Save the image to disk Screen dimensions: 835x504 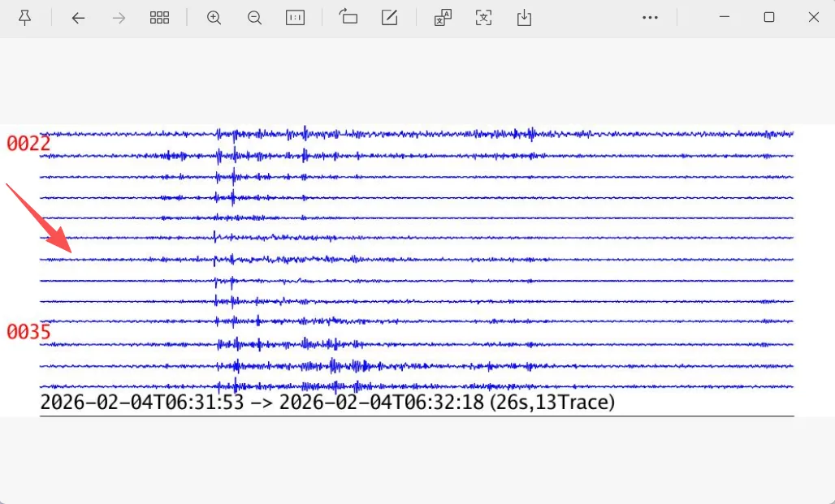tap(524, 18)
